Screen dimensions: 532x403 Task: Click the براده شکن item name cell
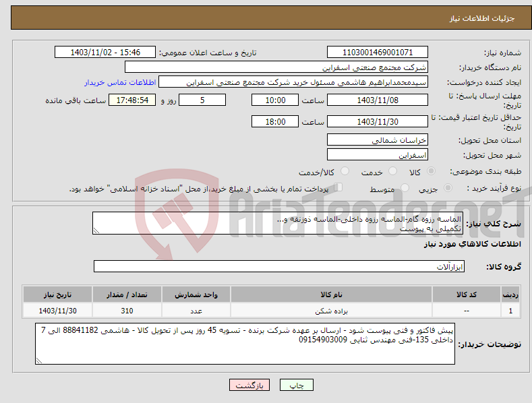click(x=331, y=311)
